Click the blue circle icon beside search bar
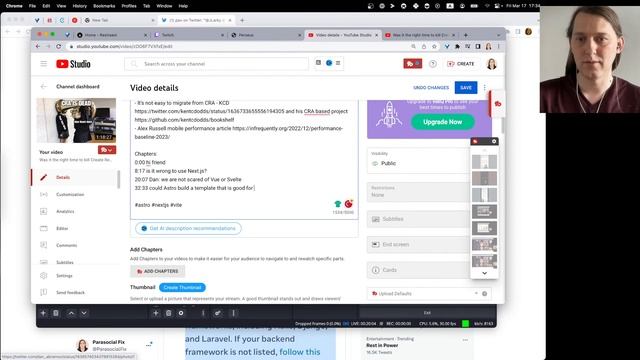 pos(329,63)
